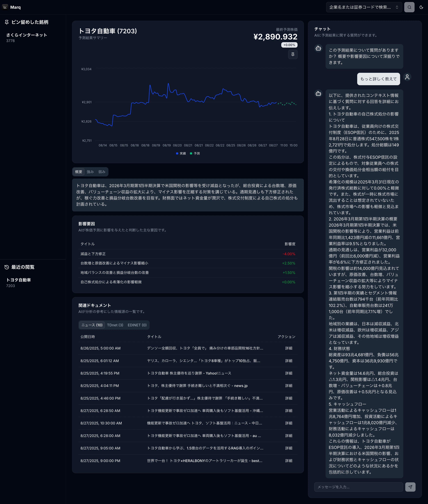Open pinned stock さくらインターネット
The image size is (428, 504).
coord(33,38)
